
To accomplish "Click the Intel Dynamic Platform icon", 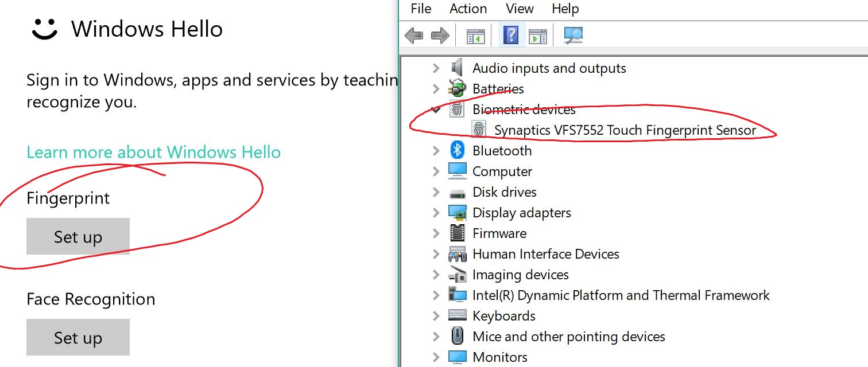I will (458, 295).
